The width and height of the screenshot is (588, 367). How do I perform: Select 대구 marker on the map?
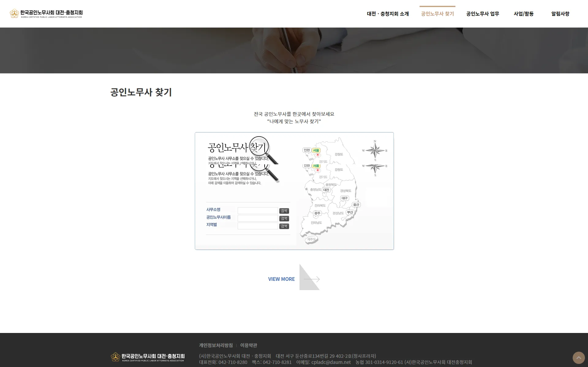pyautogui.click(x=345, y=198)
